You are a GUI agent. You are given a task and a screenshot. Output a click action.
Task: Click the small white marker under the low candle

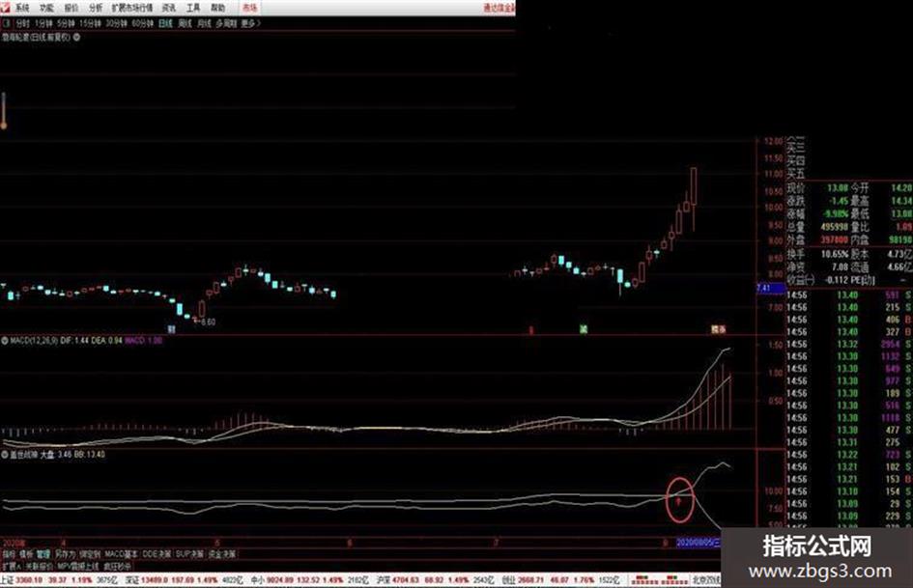[x=172, y=329]
